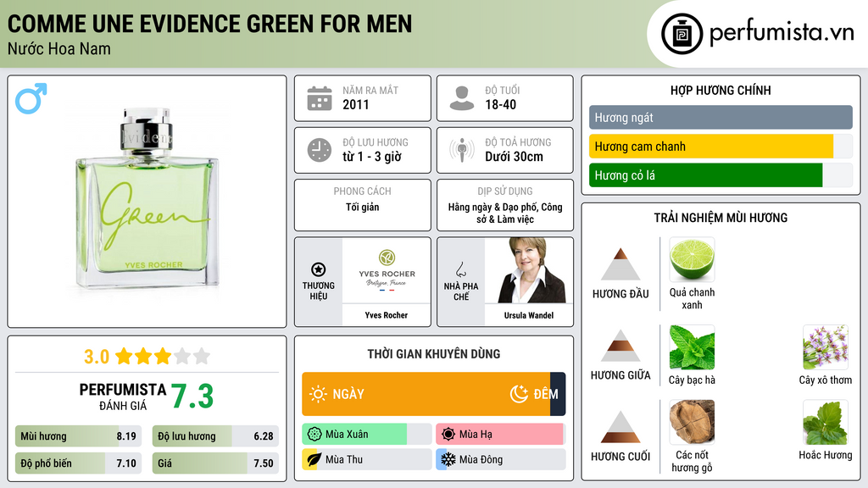Click the moon icon beside Đêm
The image size is (868, 488).
tap(519, 394)
